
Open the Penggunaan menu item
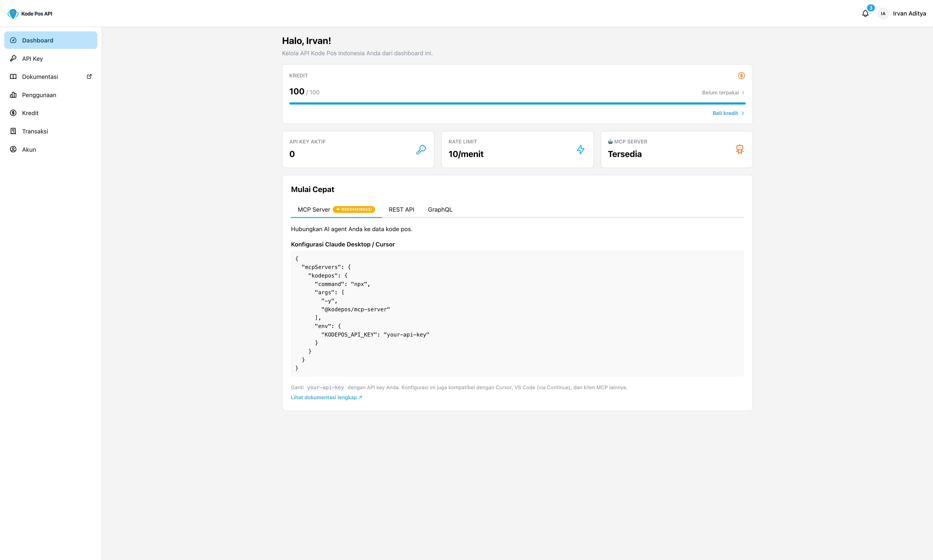click(x=51, y=95)
